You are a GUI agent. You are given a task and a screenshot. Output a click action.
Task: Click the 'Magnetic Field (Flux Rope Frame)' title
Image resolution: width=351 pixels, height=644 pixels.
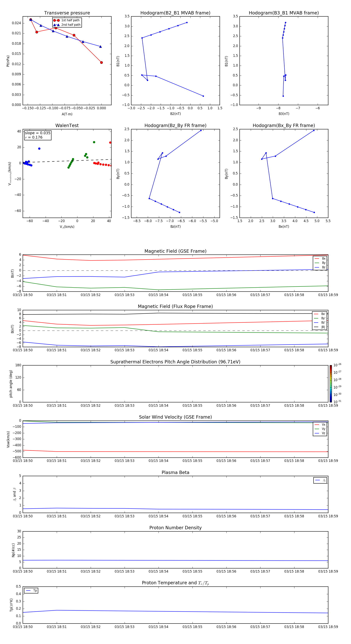(x=175, y=306)
